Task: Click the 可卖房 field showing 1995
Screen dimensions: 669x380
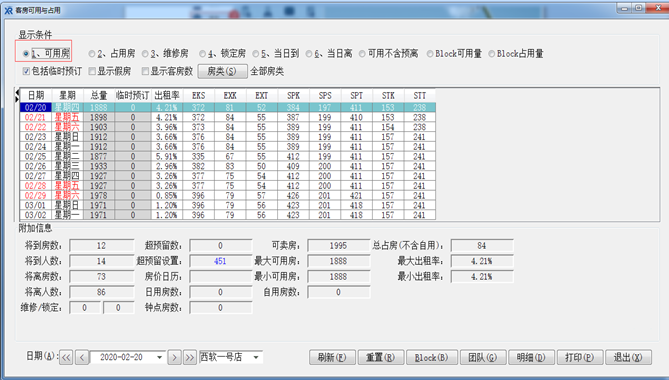Action: 338,246
